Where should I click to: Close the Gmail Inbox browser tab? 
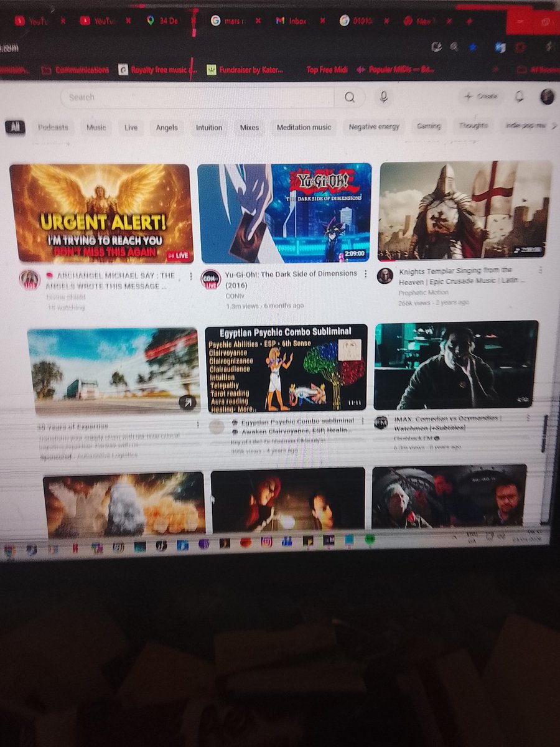[x=322, y=20]
